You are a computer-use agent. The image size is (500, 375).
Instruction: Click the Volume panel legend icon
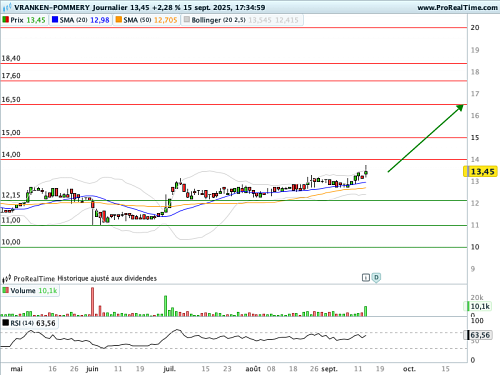click(x=6, y=290)
